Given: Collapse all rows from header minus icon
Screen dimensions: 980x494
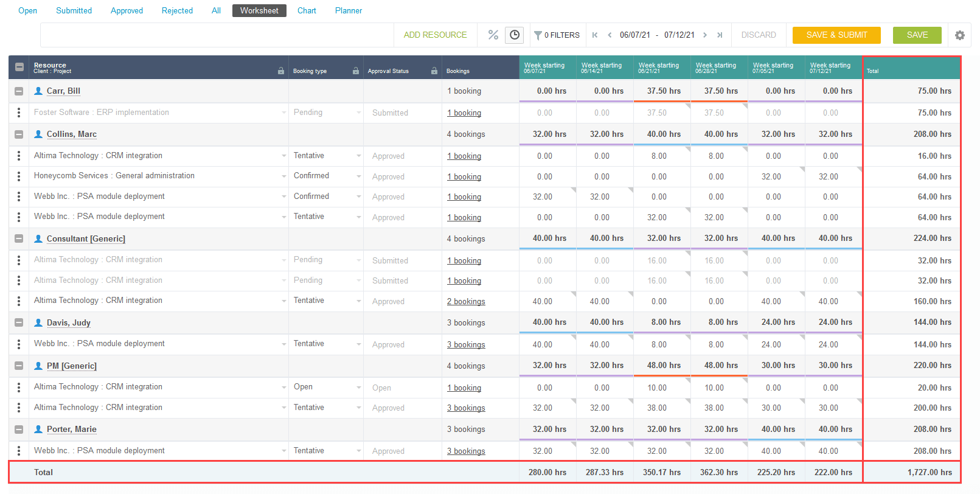Looking at the screenshot, I should 19,67.
